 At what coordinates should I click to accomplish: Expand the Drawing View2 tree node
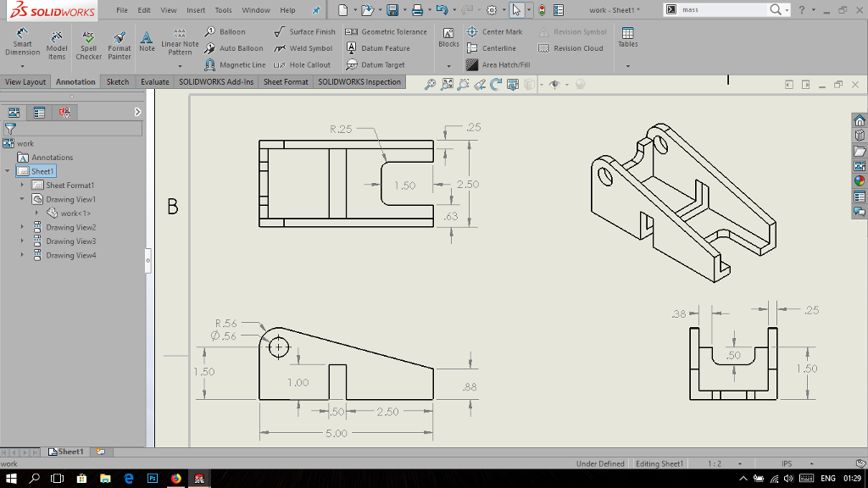click(x=23, y=227)
